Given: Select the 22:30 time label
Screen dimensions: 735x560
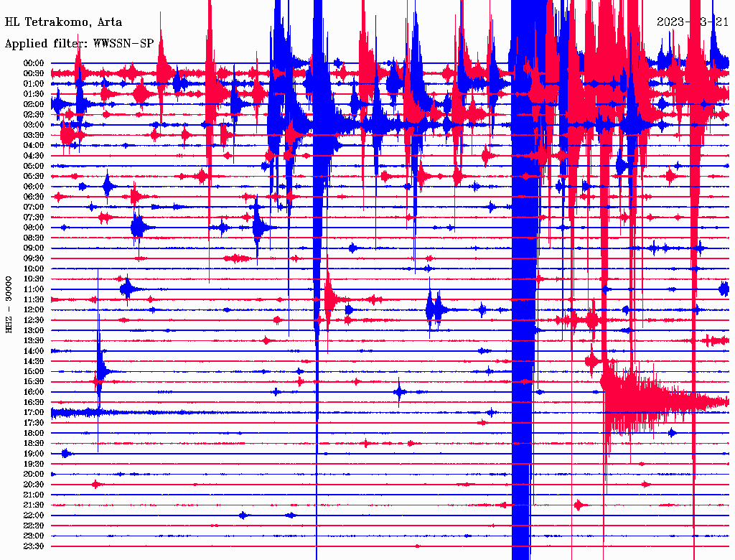Looking at the screenshot, I should tap(34, 526).
